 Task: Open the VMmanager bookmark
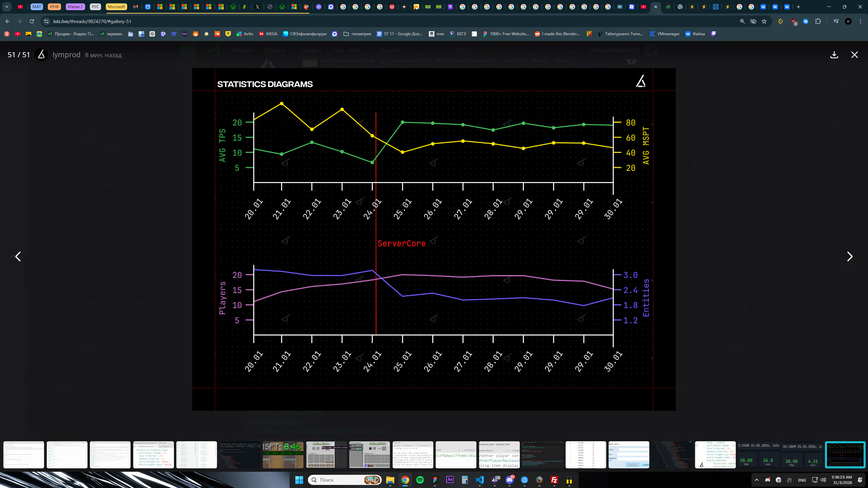(665, 34)
